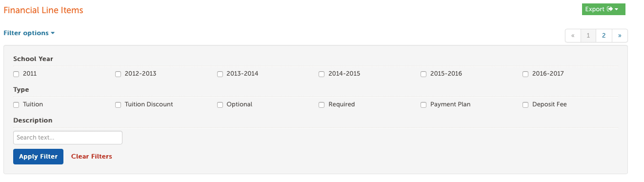Go to next page using » arrow
The width and height of the screenshot is (644, 182).
(620, 36)
